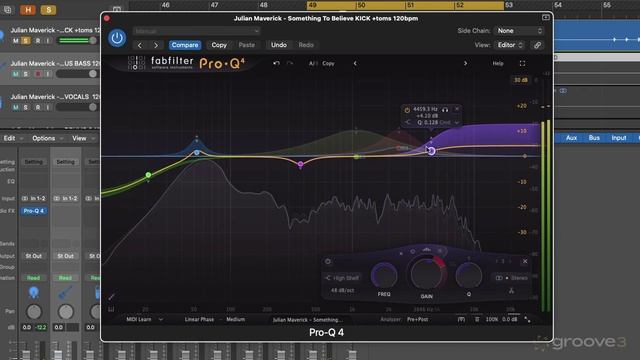Image resolution: width=640 pixels, height=360 pixels.
Task: Select the Aux filter tab in mixer
Action: (571, 138)
